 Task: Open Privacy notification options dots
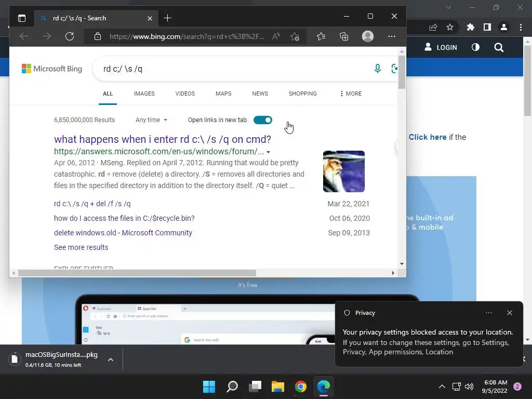click(x=489, y=313)
